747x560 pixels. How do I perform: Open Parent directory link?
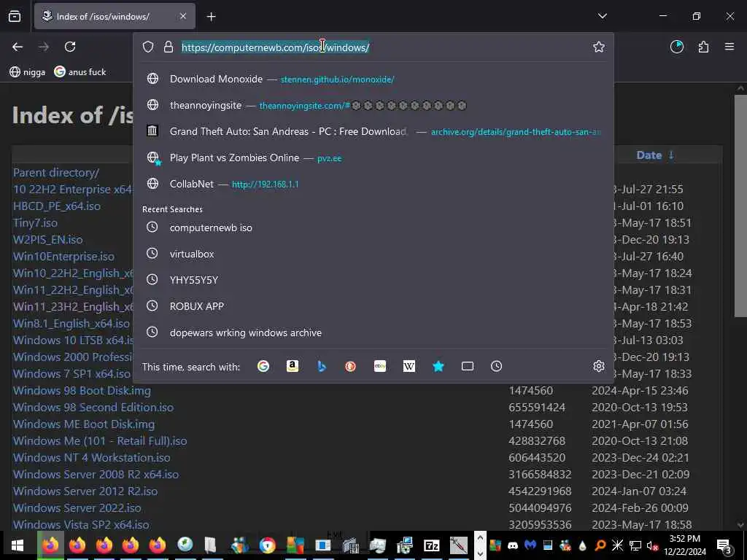click(x=56, y=172)
